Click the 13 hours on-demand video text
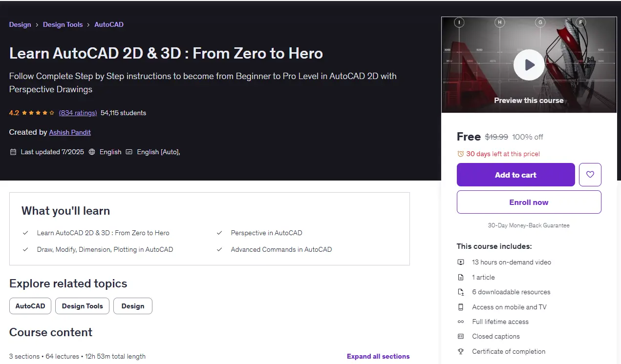 click(x=512, y=262)
